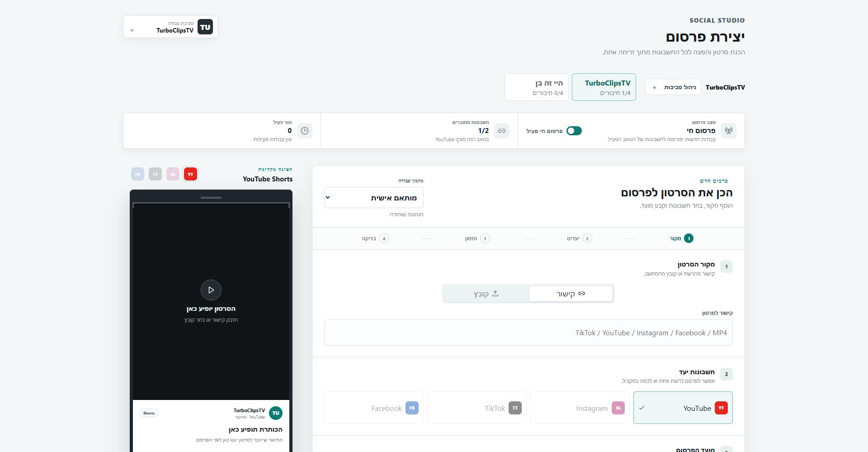This screenshot has height=452, width=868.
Task: Click the TU channel avatar in preview
Action: pyautogui.click(x=276, y=413)
